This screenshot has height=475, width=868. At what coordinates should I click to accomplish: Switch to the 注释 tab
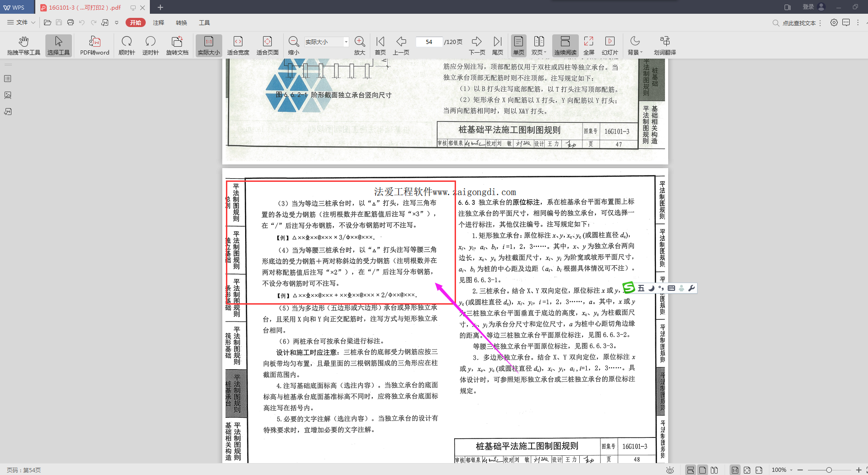(159, 22)
